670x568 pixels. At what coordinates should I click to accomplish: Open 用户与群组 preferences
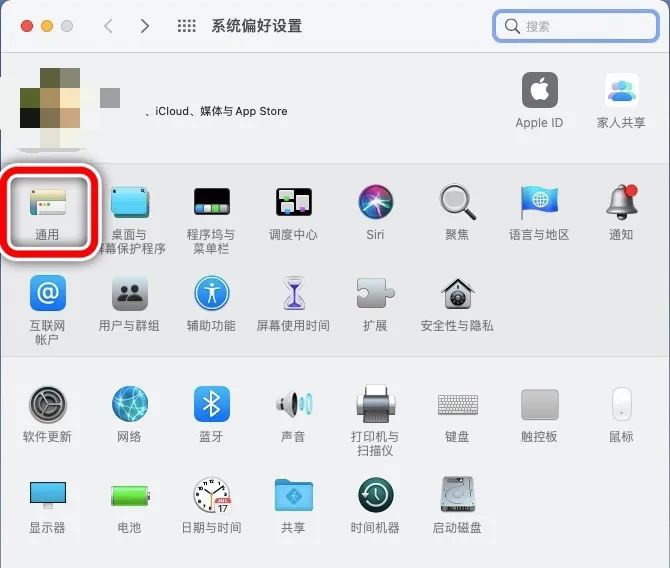(x=129, y=304)
